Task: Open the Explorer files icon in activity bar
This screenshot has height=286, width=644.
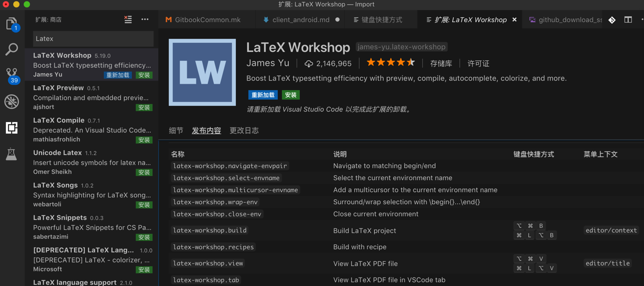Action: pos(12,24)
